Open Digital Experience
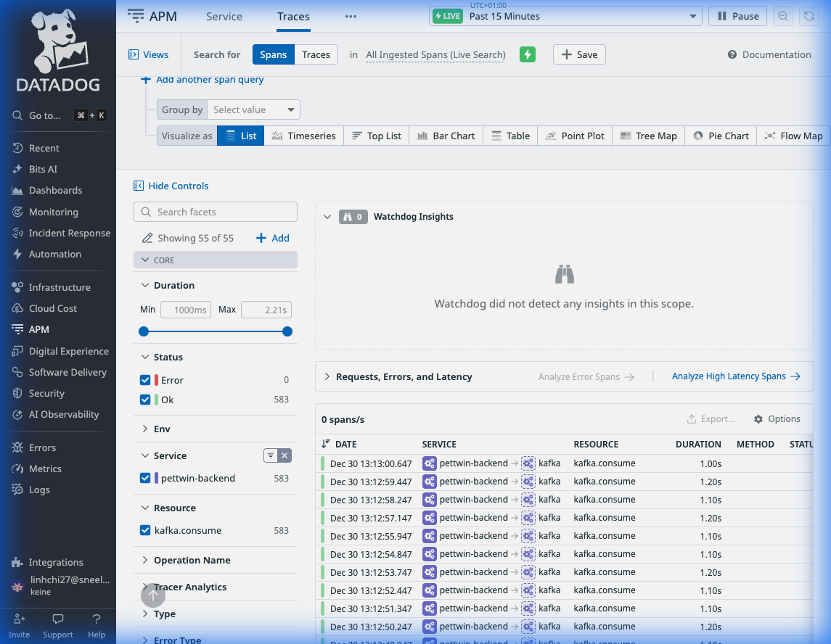This screenshot has height=644, width=831. pyautogui.click(x=68, y=351)
